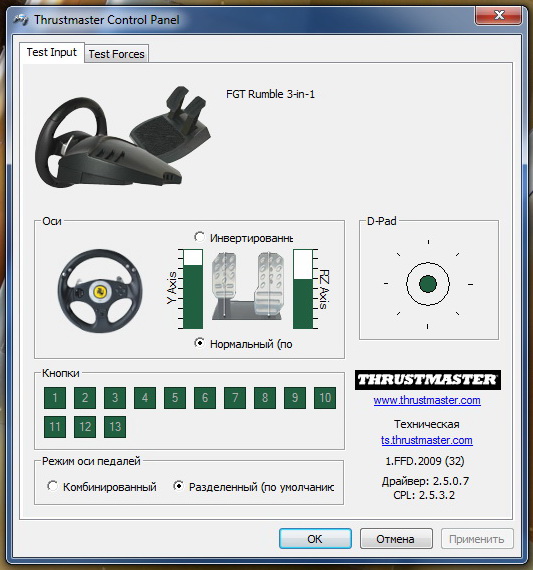The height and width of the screenshot is (570, 533).
Task: Click button indicator 11
Action: tap(55, 427)
